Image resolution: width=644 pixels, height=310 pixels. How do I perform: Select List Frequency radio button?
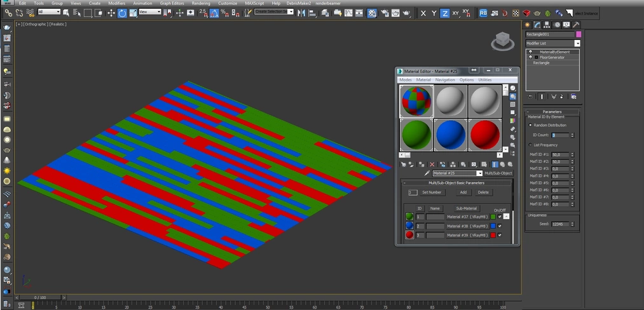click(x=530, y=145)
